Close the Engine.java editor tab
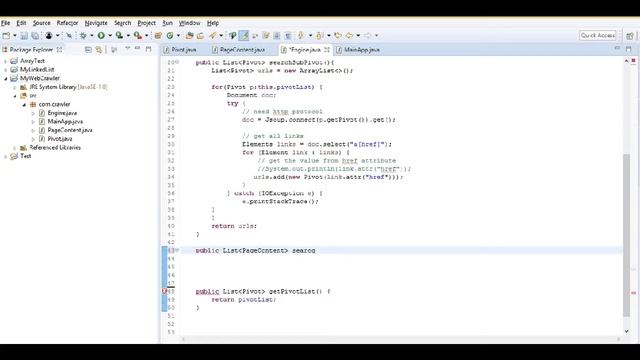Screen dimensions: 640x360 [327, 49]
